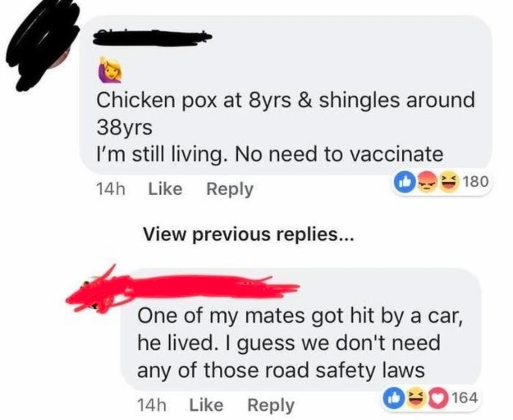Like the chicken pox comment
Image resolution: width=513 pixels, height=420 pixels.
point(164,188)
